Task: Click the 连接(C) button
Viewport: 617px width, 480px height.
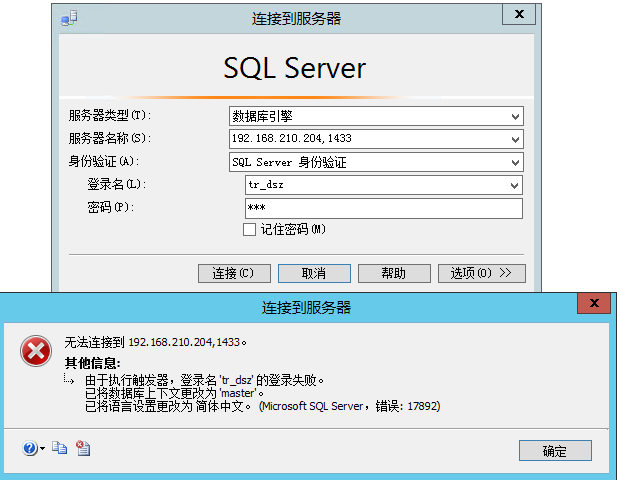Action: coord(234,273)
